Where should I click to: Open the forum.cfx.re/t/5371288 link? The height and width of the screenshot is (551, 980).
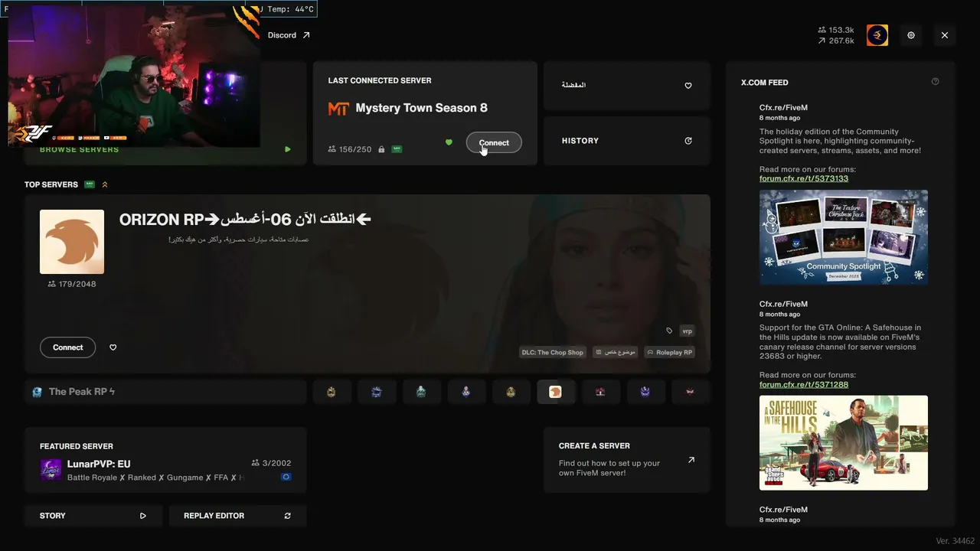tap(804, 384)
